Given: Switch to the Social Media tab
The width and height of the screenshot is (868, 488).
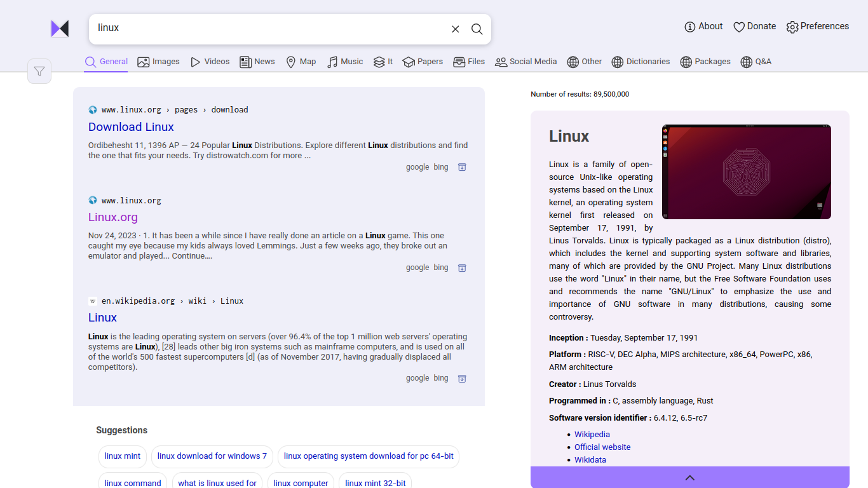Looking at the screenshot, I should pos(526,62).
